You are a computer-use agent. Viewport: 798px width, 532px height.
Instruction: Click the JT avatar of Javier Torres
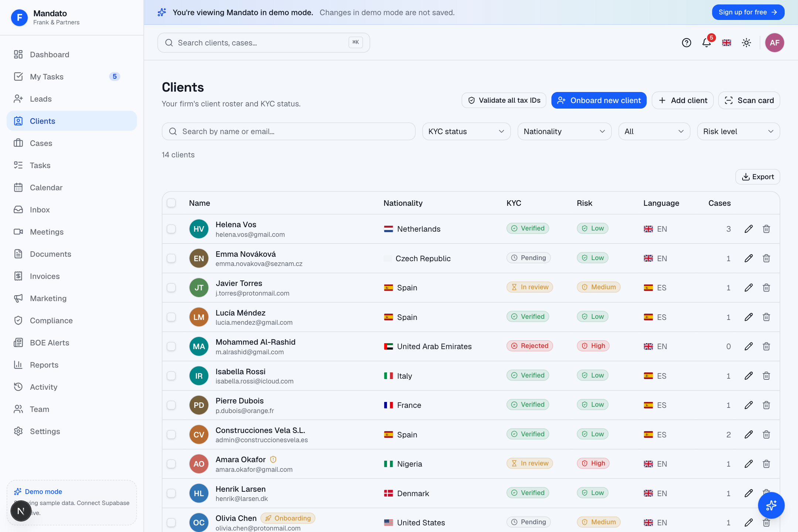tap(199, 287)
